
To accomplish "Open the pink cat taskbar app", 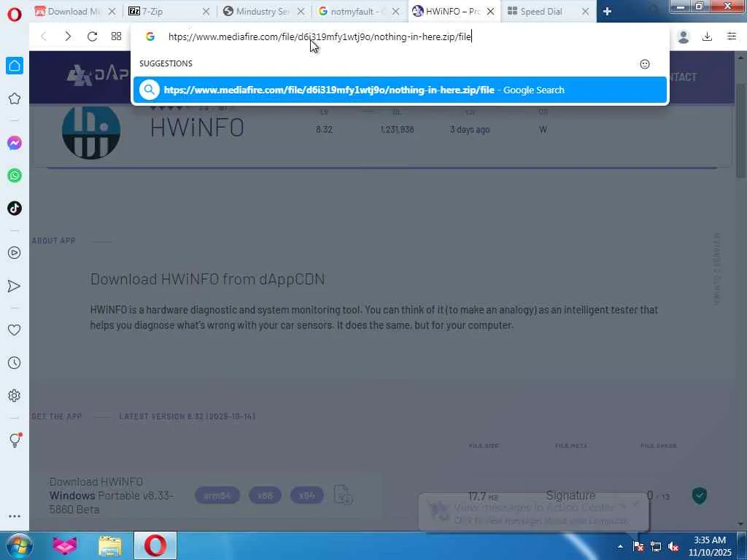I will point(65,545).
